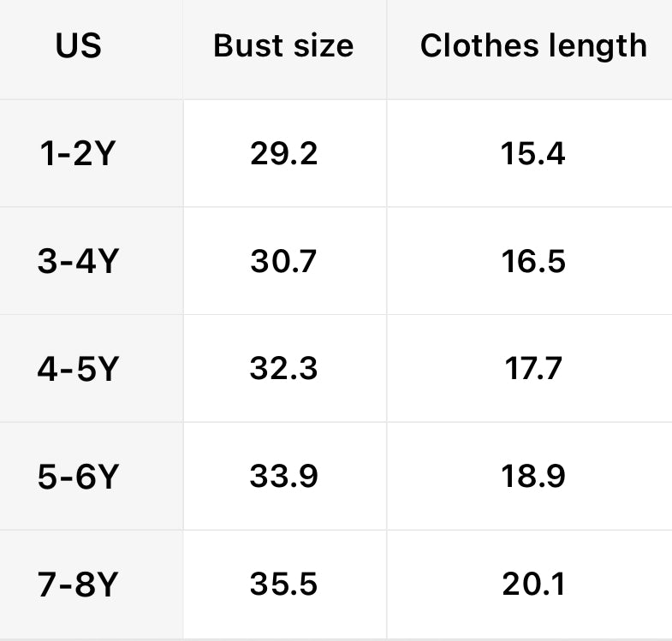Click the word 'Bust' in the header
The width and height of the screenshot is (672, 641).
(x=244, y=45)
